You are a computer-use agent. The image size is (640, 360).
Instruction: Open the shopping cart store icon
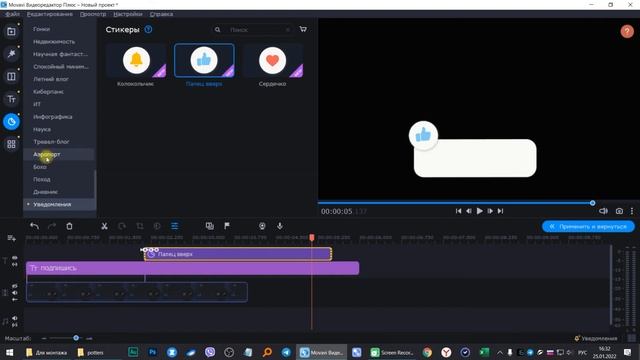point(303,29)
